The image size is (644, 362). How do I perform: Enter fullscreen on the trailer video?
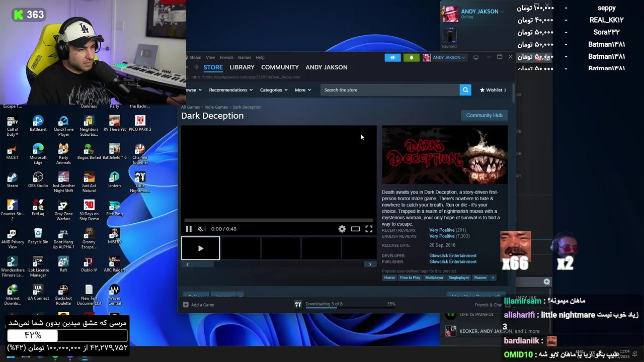tap(369, 229)
